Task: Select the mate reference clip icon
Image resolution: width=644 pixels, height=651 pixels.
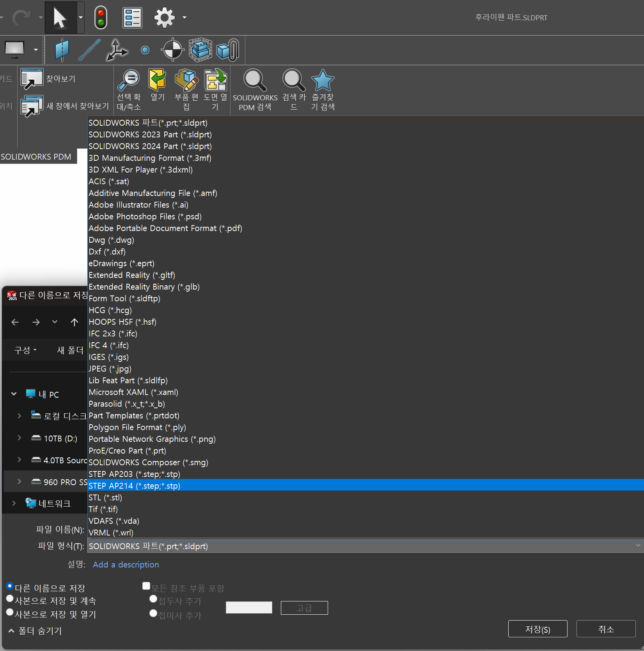Action: point(228,50)
